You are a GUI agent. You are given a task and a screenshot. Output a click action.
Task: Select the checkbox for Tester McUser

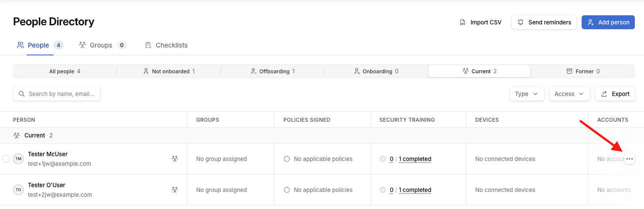click(6, 159)
